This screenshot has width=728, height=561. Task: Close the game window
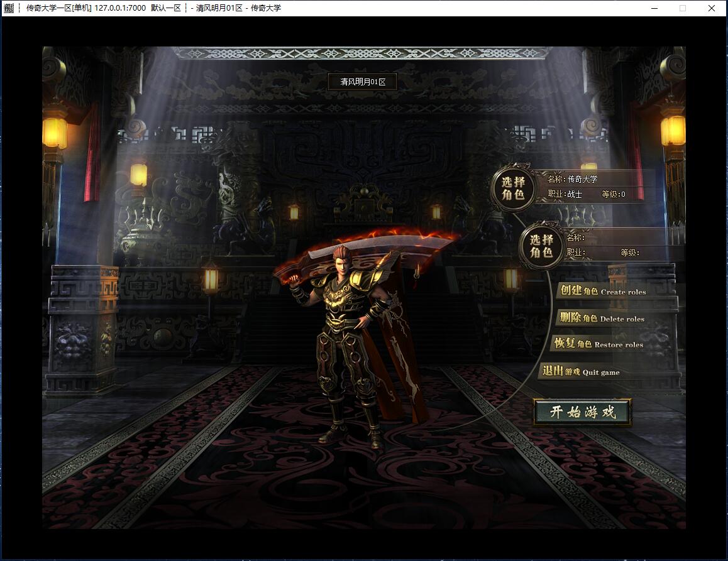click(711, 8)
